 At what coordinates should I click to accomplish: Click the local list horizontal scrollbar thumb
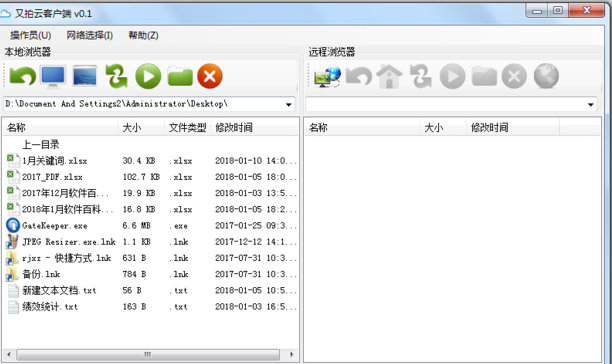pos(148,355)
